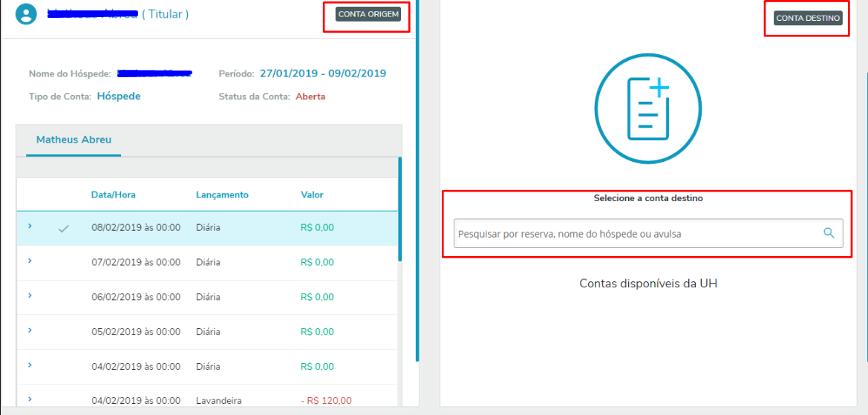Click the Valor column header
The width and height of the screenshot is (868, 415).
point(312,195)
